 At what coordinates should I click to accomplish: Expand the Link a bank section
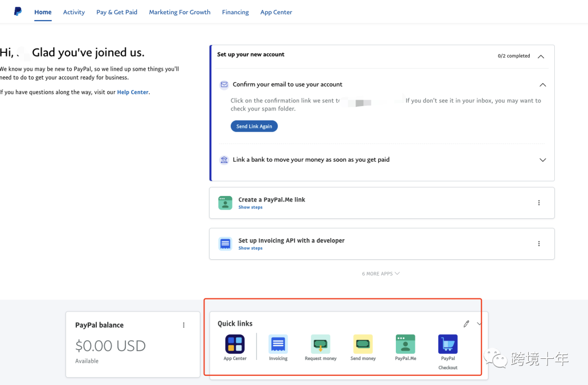pyautogui.click(x=543, y=160)
